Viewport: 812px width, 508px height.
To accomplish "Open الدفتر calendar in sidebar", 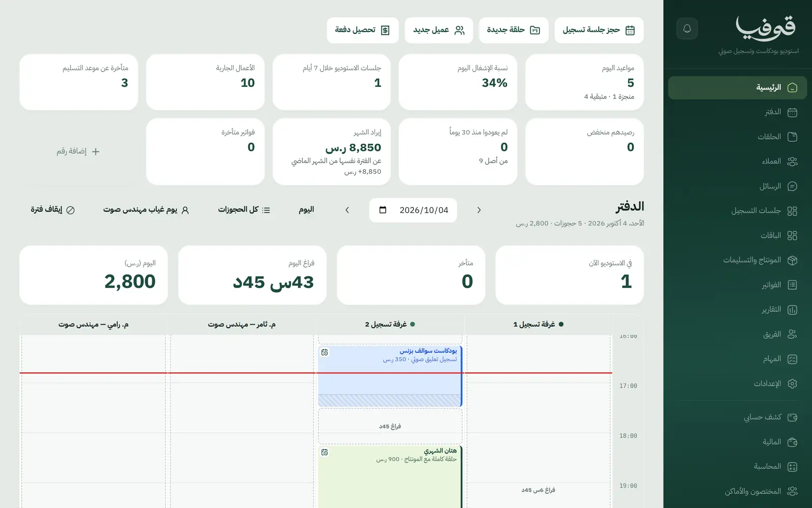I will pyautogui.click(x=737, y=112).
